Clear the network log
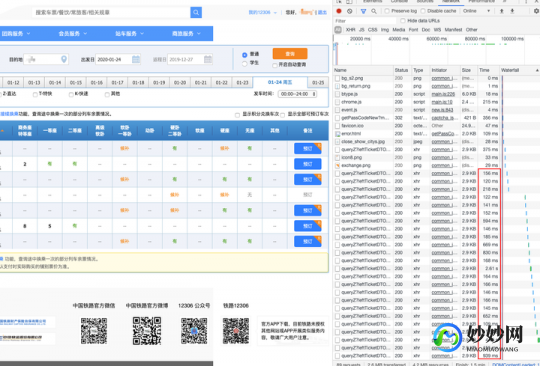The image size is (540, 366). pos(350,11)
